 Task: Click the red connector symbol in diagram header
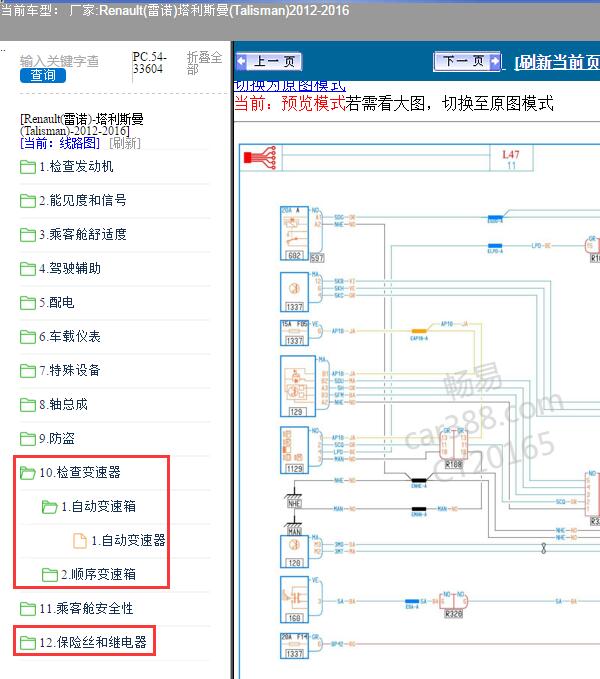(x=260, y=158)
